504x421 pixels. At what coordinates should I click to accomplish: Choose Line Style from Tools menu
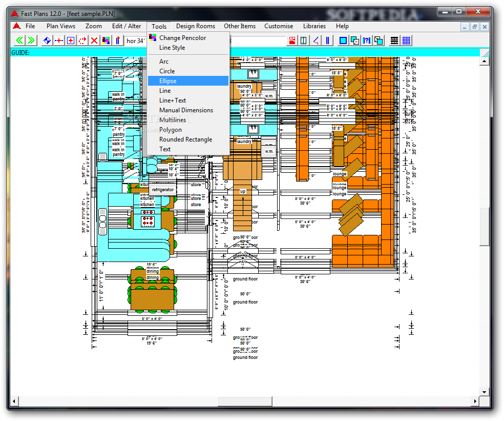click(188, 48)
